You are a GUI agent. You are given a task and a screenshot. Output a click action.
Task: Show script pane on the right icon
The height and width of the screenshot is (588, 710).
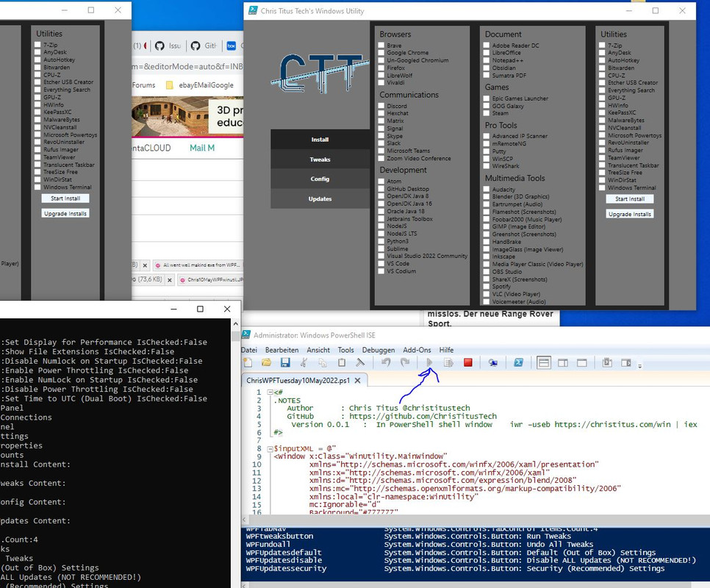pyautogui.click(x=563, y=362)
